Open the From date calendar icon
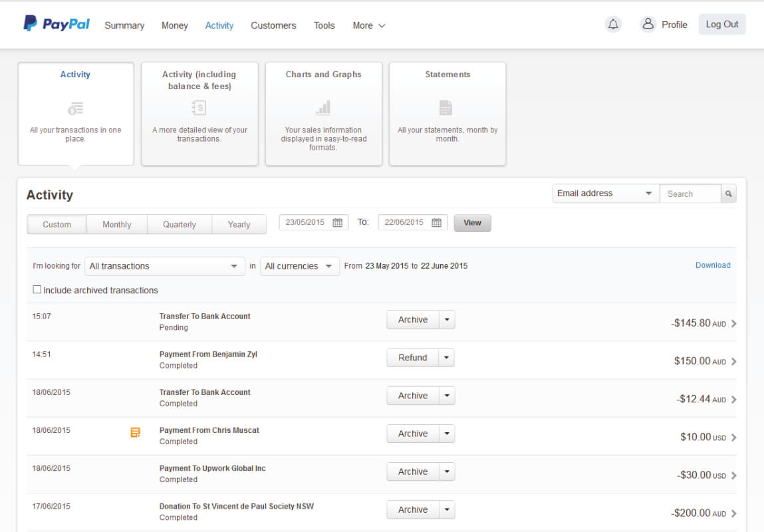 (x=337, y=223)
